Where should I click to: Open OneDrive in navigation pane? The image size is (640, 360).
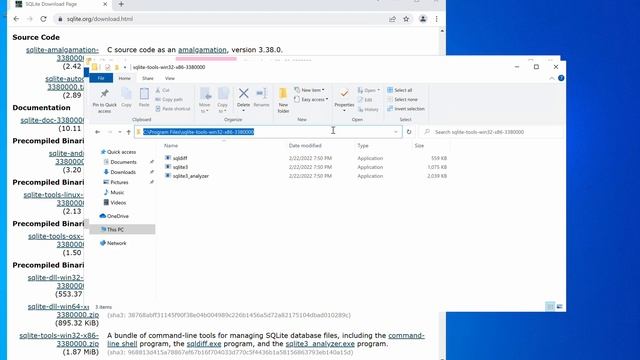pos(118,216)
